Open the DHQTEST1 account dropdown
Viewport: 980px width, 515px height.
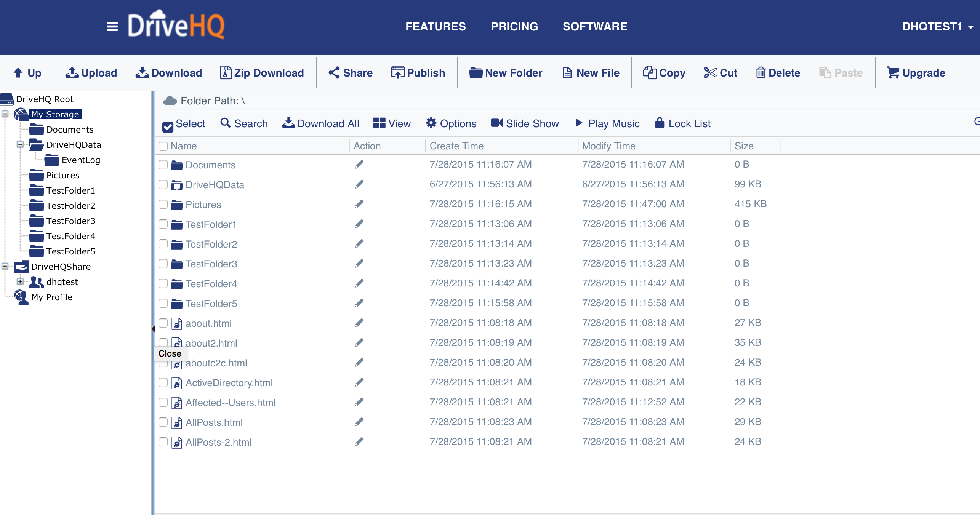[937, 27]
